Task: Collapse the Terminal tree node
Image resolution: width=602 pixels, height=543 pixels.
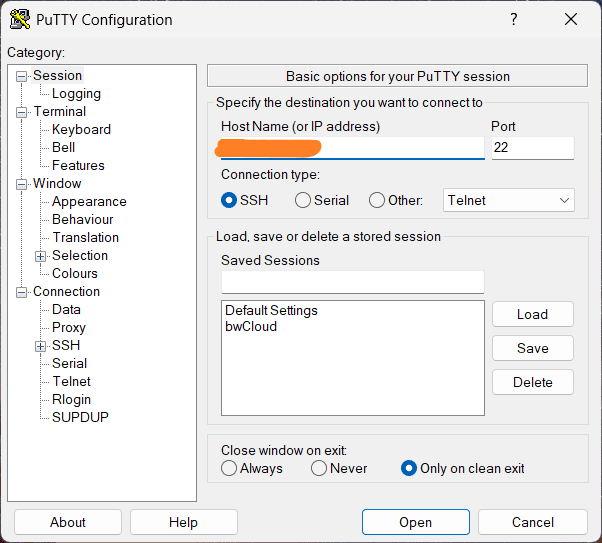Action: point(21,113)
